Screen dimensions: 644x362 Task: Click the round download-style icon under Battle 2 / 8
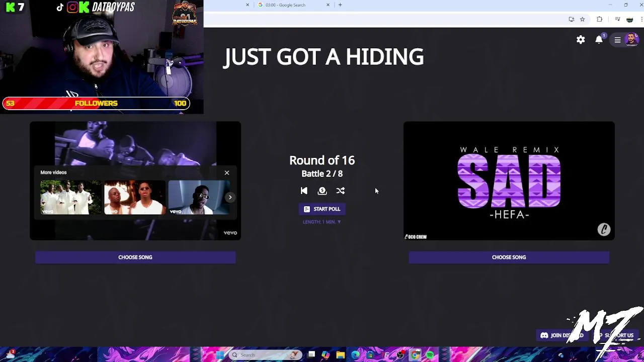click(x=323, y=191)
